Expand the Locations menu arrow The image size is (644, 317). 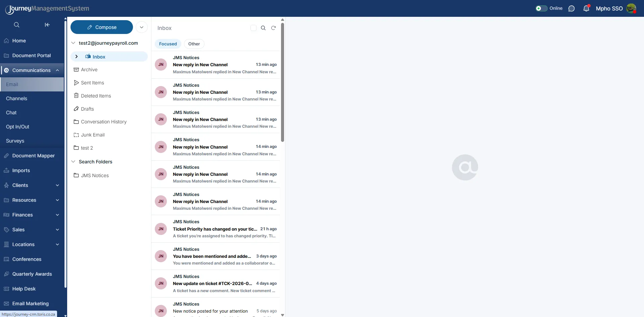click(x=57, y=244)
